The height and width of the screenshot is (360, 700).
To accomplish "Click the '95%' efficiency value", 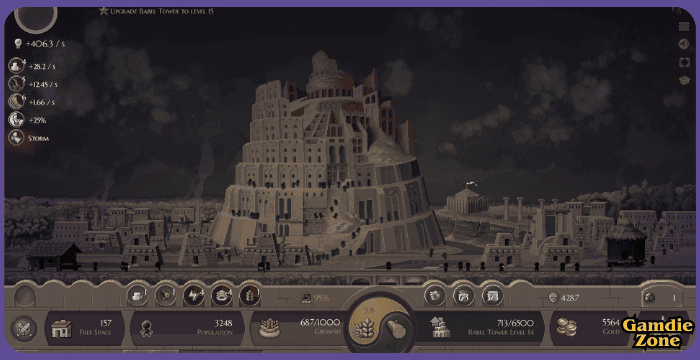I will click(x=321, y=298).
